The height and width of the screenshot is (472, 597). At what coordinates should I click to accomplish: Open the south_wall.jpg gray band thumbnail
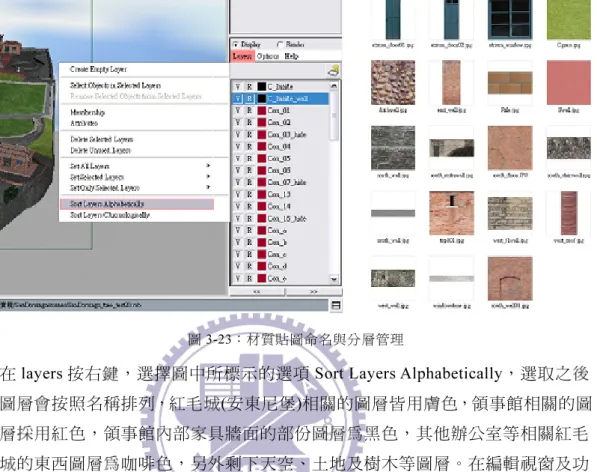(x=393, y=213)
